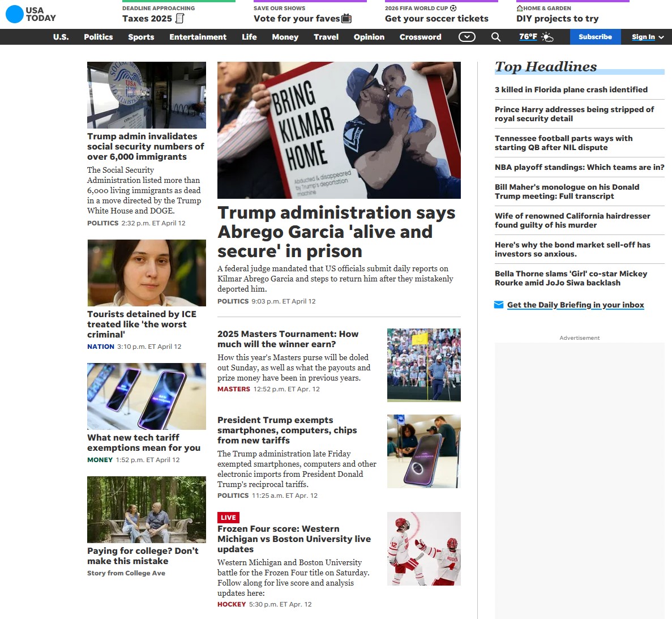Open Prince Harry royal security detail headline
This screenshot has width=672, height=619.
(574, 114)
